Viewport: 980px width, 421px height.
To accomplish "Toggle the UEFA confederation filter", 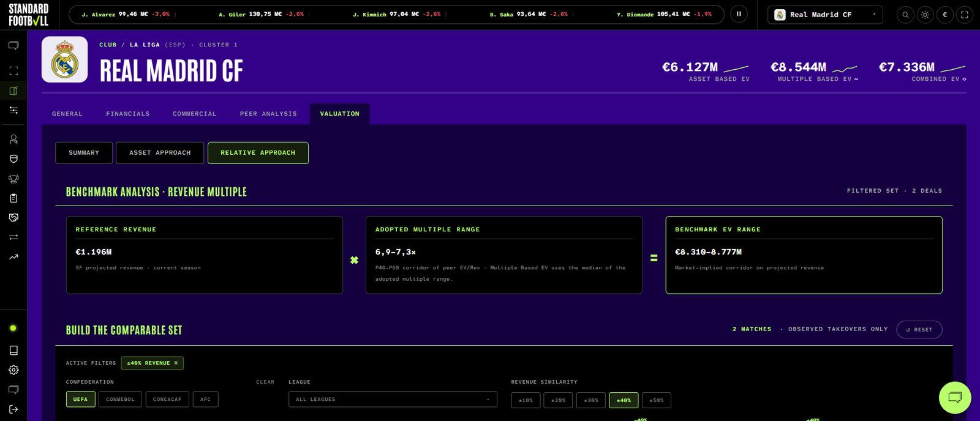I will click(x=80, y=400).
